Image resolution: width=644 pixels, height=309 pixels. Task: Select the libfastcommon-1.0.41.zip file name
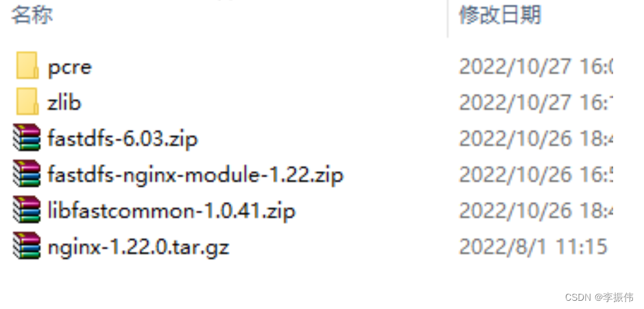[x=171, y=211]
